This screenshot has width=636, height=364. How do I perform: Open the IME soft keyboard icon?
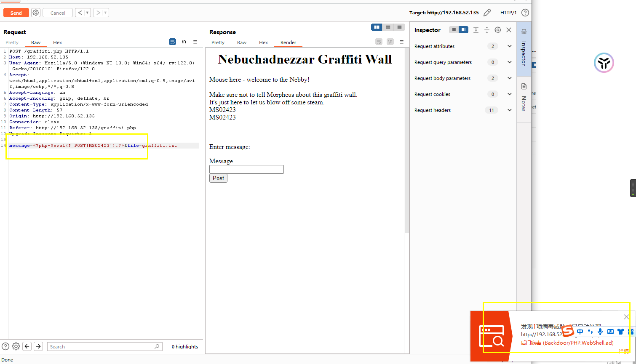(x=610, y=332)
